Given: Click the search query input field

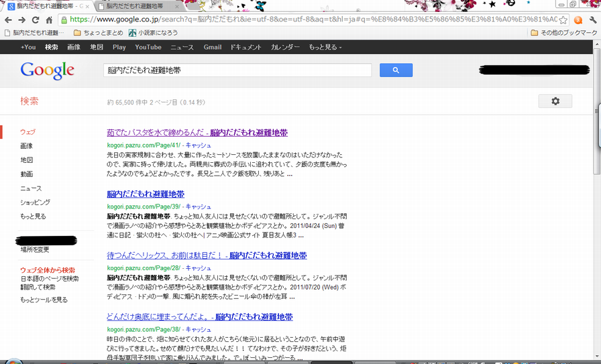Looking at the screenshot, I should 237,70.
